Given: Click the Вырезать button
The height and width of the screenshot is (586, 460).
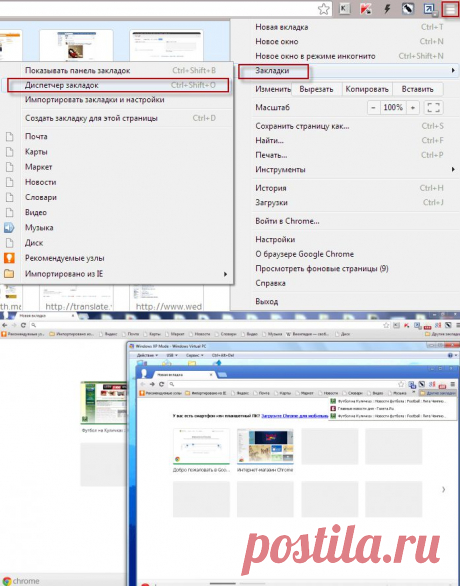Looking at the screenshot, I should point(316,89).
